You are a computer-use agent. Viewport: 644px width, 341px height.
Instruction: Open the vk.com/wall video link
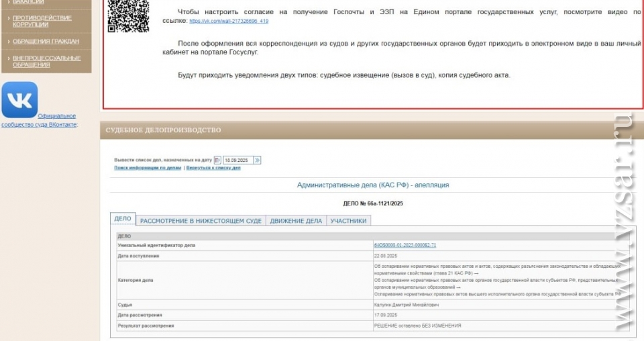click(229, 21)
